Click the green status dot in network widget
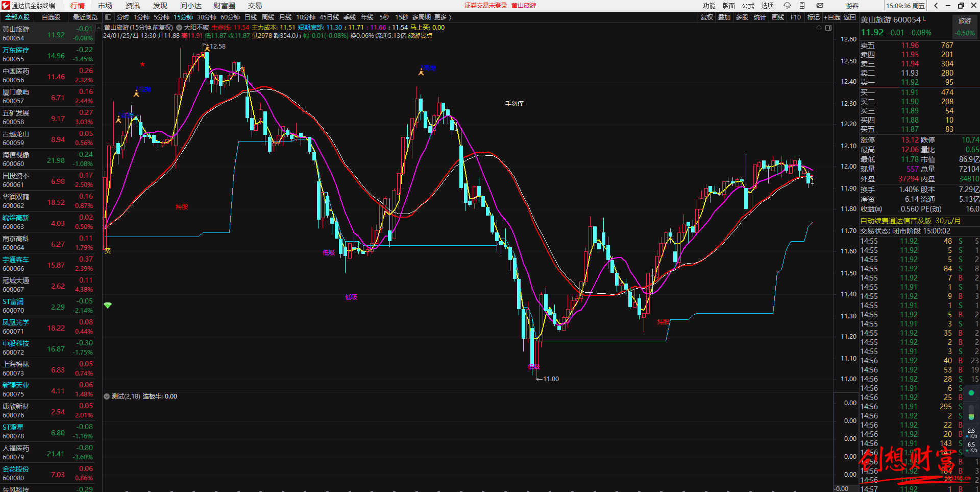980x492 pixels. pyautogui.click(x=971, y=393)
